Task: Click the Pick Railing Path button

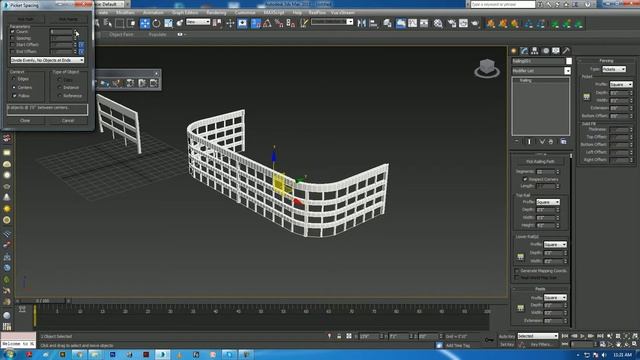Action: 540,162
